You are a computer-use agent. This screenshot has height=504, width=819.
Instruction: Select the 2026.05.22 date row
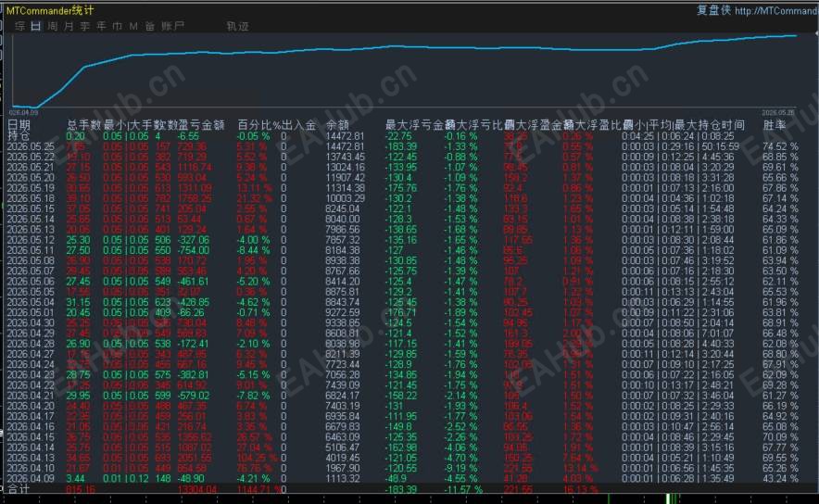tap(31, 157)
